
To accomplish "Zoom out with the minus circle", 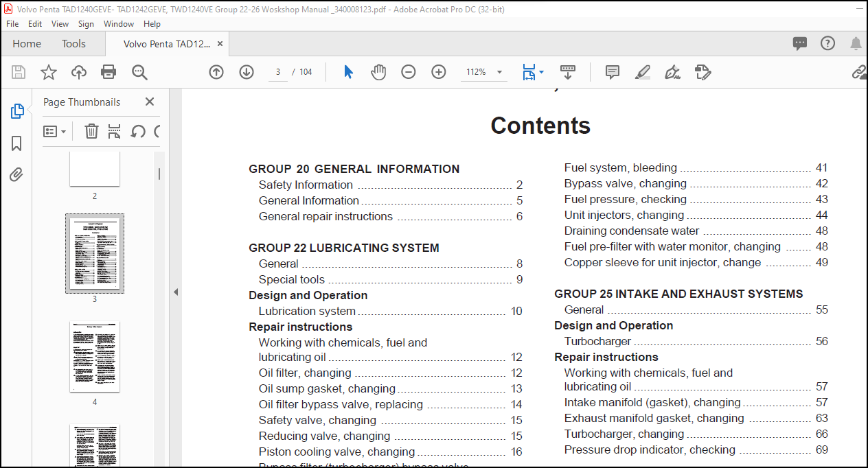I will (x=409, y=72).
